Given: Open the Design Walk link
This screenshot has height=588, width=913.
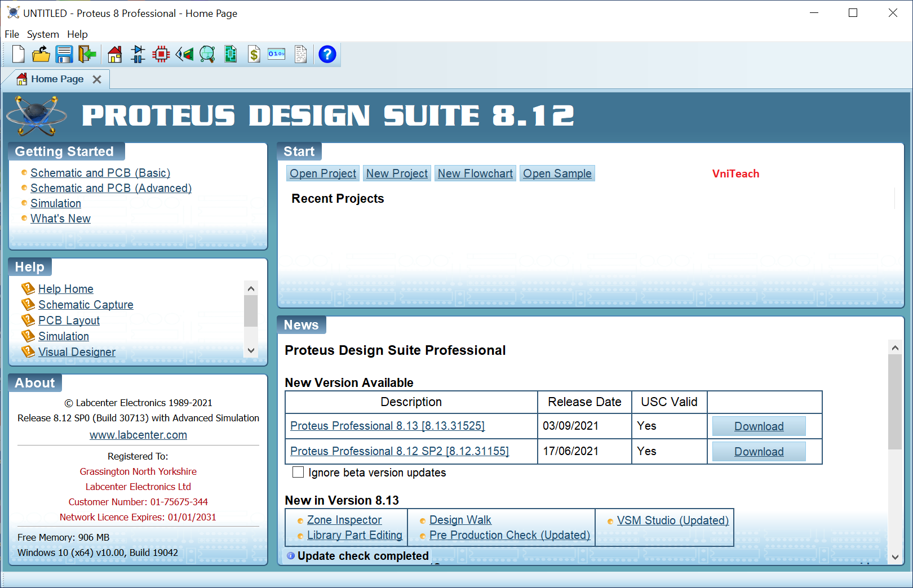Looking at the screenshot, I should [460, 520].
